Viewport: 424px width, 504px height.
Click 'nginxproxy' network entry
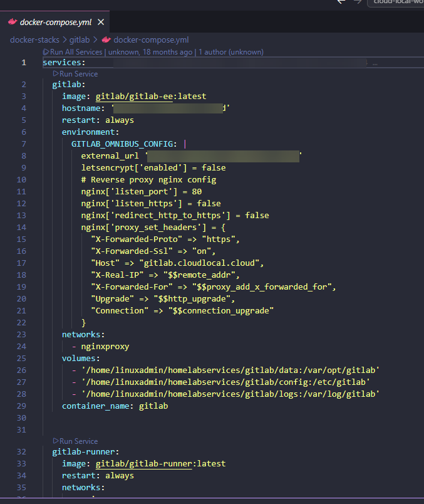click(105, 347)
